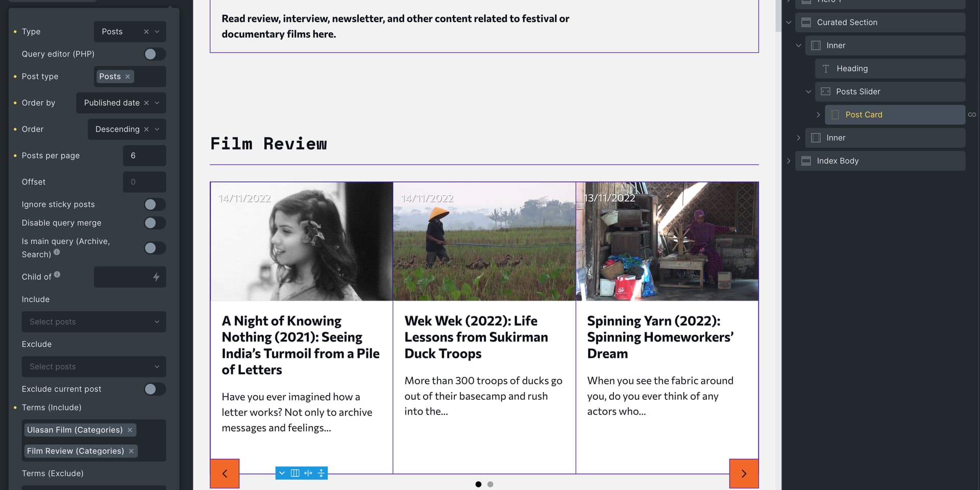Click the Film Review heading
This screenshot has width=980, height=490.
tap(268, 144)
